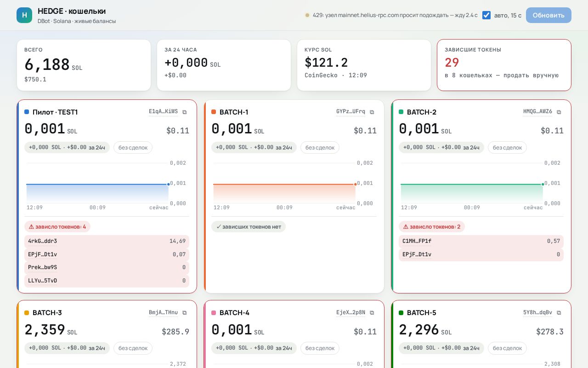Open the 5Y8h…dqBv address link
588x368 pixels.
pos(537,312)
